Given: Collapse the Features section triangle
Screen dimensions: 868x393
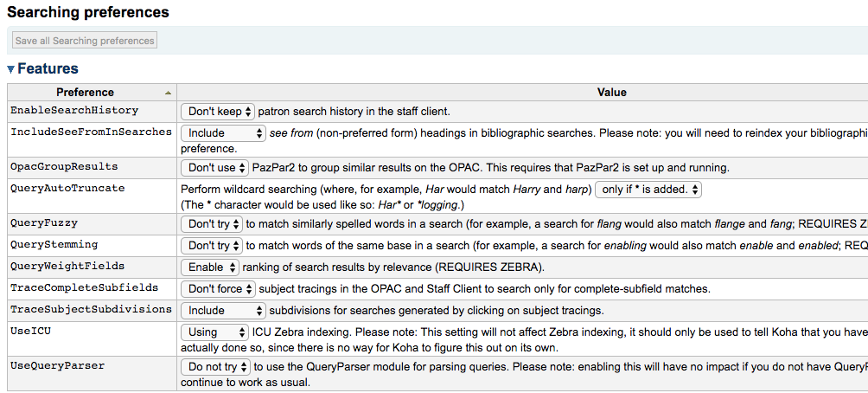Looking at the screenshot, I should pos(11,69).
